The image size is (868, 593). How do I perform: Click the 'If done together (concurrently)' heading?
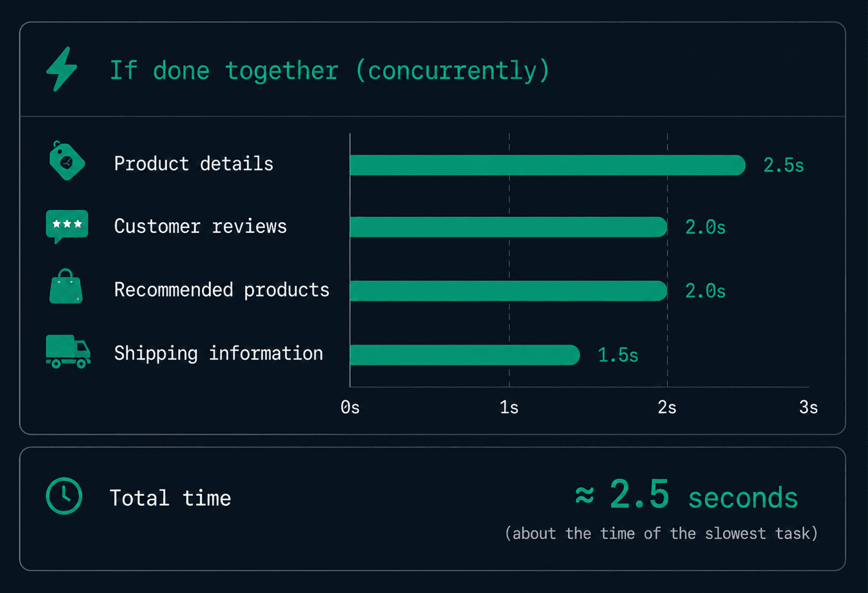click(330, 71)
